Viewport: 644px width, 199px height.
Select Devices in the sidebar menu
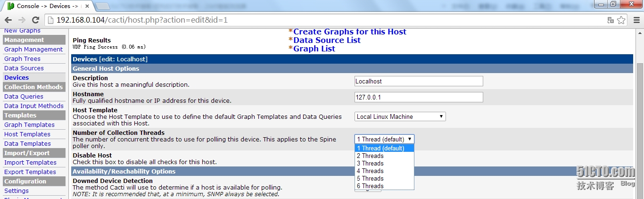(17, 77)
